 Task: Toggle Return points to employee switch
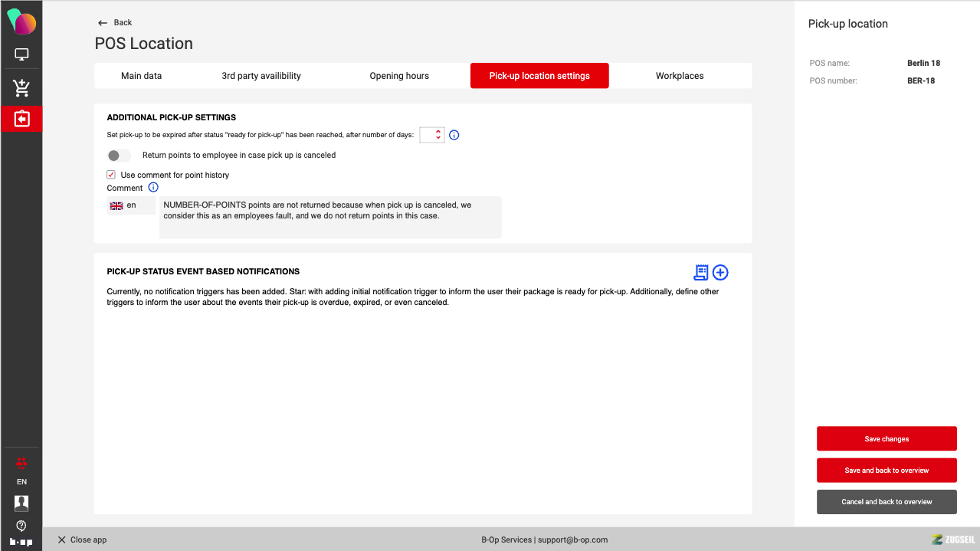119,156
